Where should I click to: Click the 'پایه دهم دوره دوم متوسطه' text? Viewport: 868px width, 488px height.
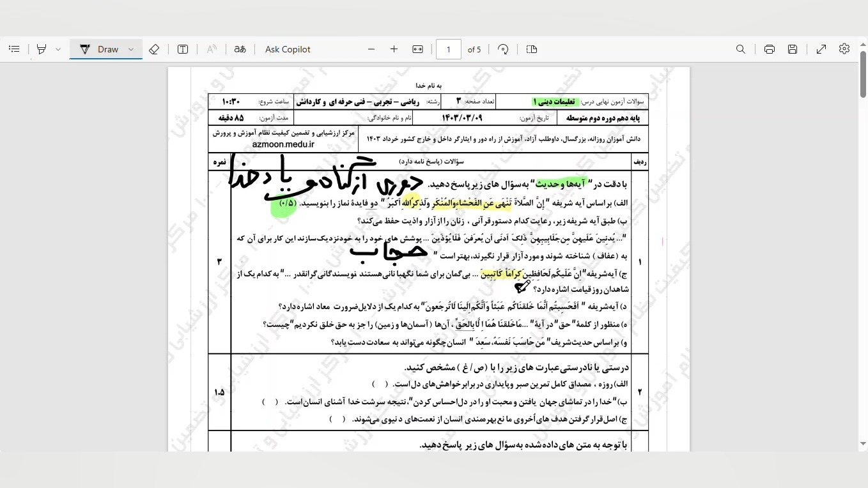click(x=603, y=118)
